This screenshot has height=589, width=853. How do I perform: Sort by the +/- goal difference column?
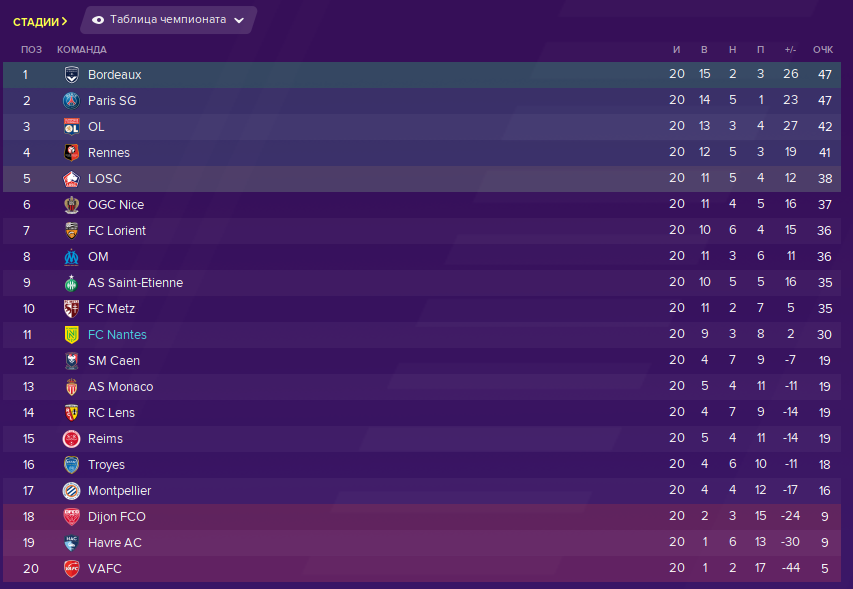click(x=790, y=49)
